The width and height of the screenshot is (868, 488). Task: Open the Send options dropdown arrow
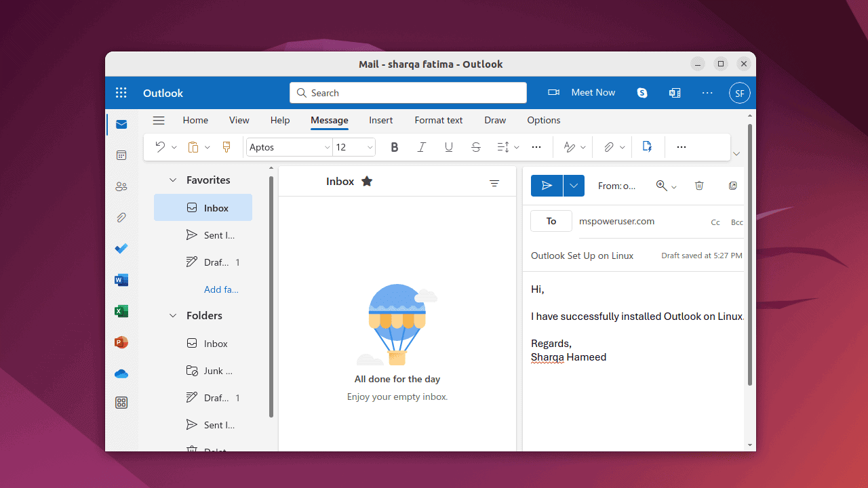pos(574,186)
